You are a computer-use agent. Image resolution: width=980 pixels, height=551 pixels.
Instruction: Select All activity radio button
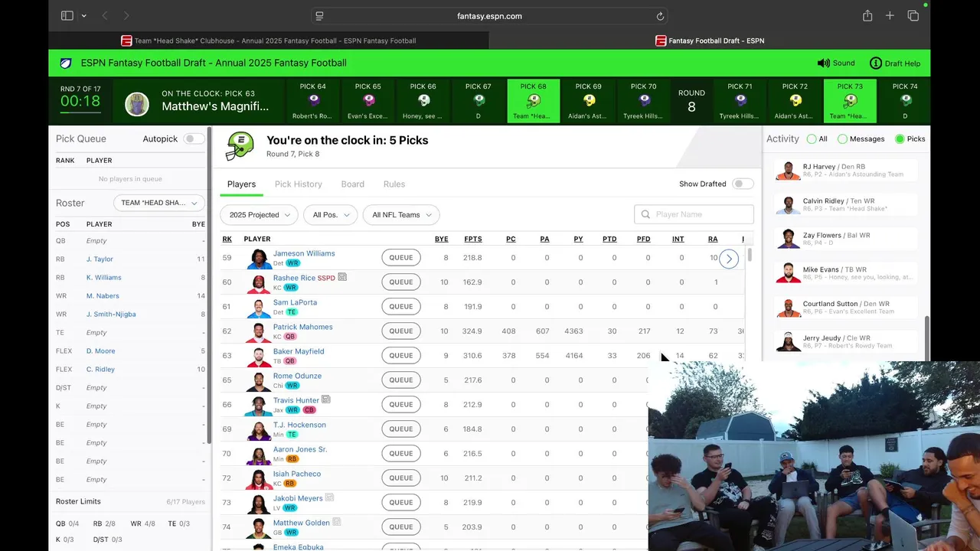coord(812,139)
